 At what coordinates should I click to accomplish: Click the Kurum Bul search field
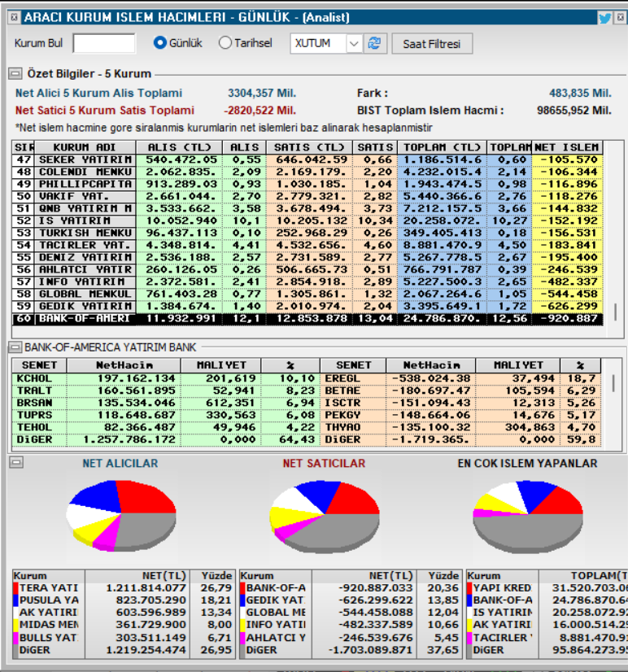104,43
